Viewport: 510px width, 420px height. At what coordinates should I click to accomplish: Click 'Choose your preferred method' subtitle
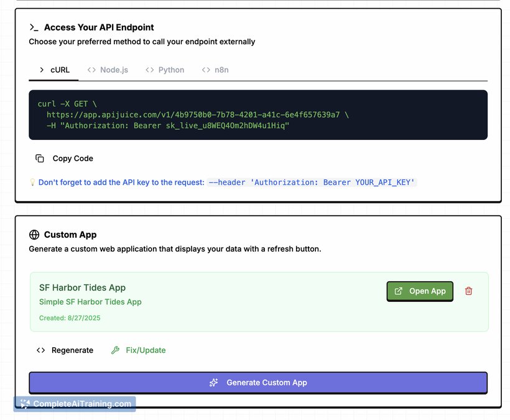(x=142, y=42)
